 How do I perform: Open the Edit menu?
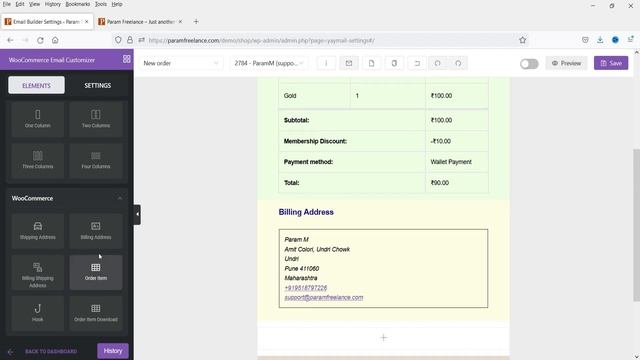(x=20, y=4)
